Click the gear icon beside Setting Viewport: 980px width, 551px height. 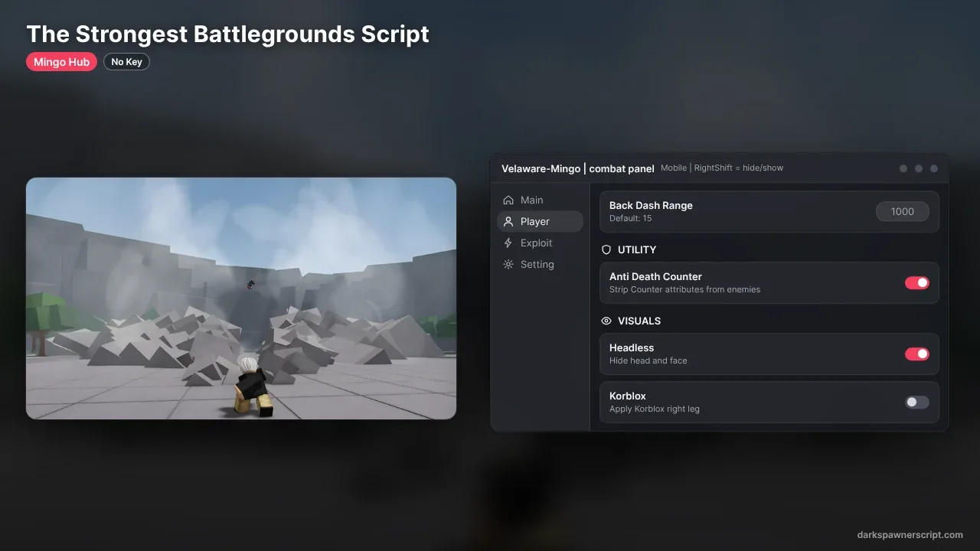[x=508, y=264]
